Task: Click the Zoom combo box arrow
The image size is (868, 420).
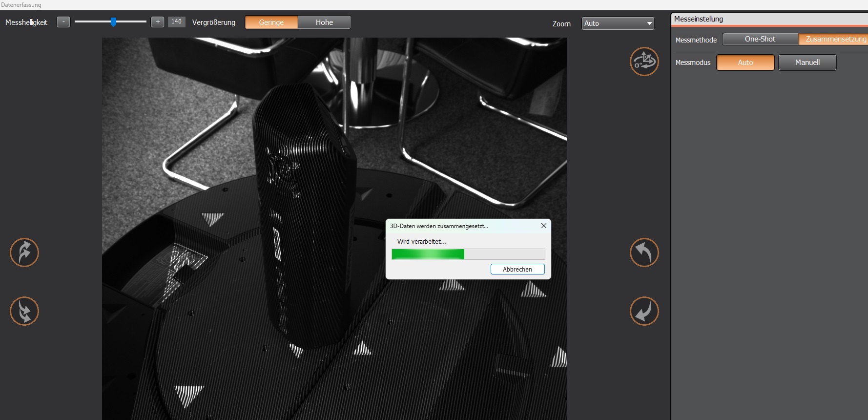Action: 649,23
